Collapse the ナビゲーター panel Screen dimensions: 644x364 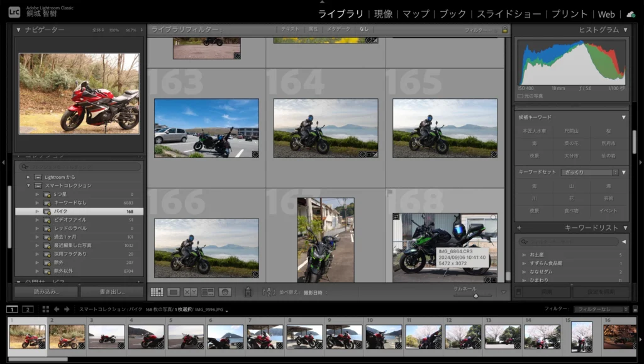click(x=18, y=30)
